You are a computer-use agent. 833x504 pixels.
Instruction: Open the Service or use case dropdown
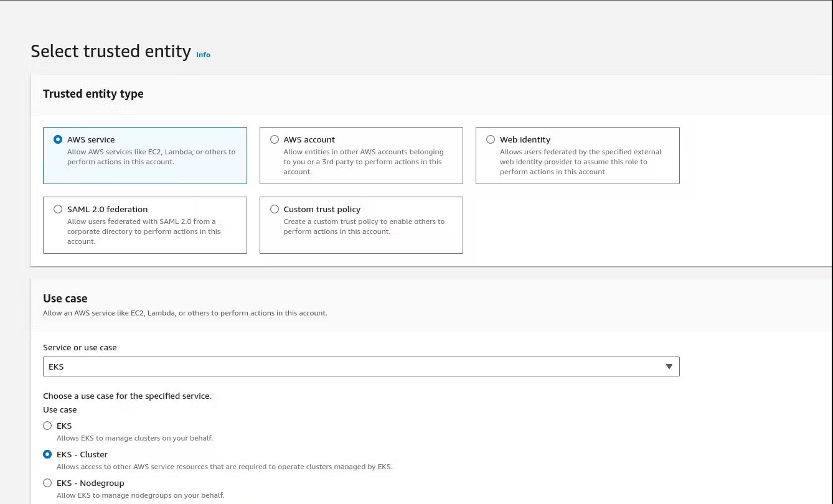(361, 366)
